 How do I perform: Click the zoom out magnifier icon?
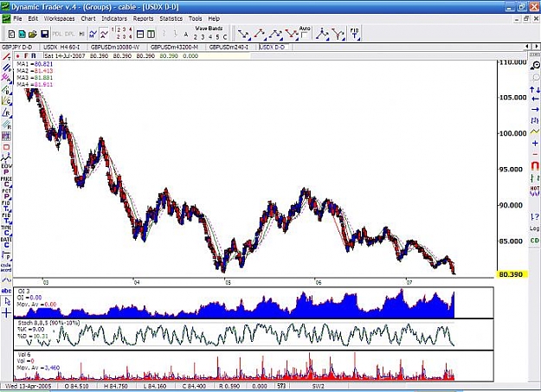[x=535, y=66]
